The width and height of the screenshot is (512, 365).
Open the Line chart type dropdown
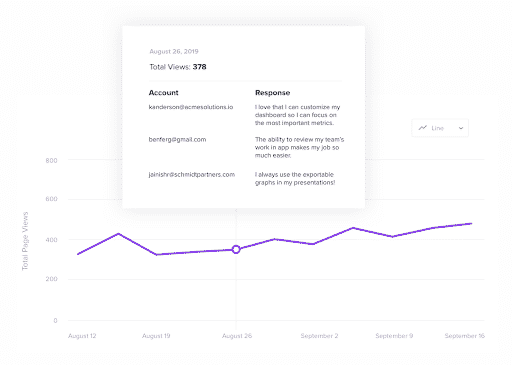pyautogui.click(x=440, y=128)
